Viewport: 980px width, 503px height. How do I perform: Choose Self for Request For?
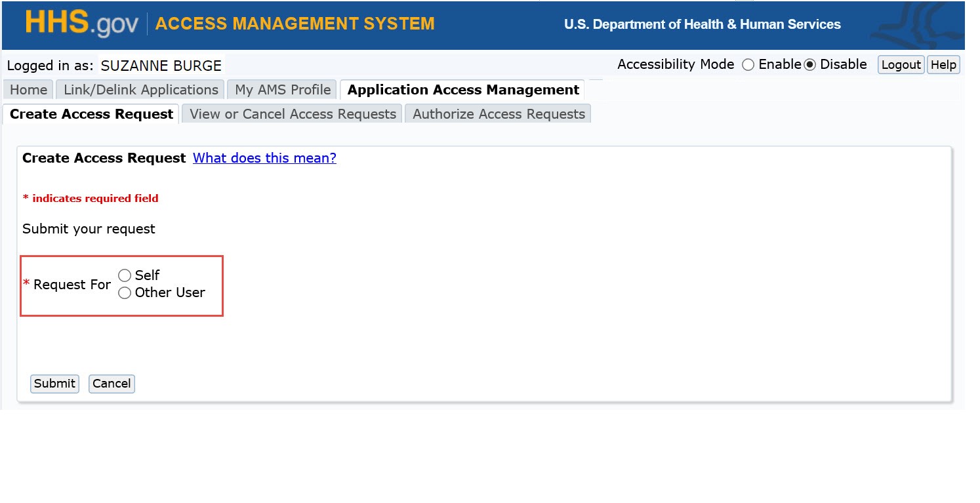[125, 275]
